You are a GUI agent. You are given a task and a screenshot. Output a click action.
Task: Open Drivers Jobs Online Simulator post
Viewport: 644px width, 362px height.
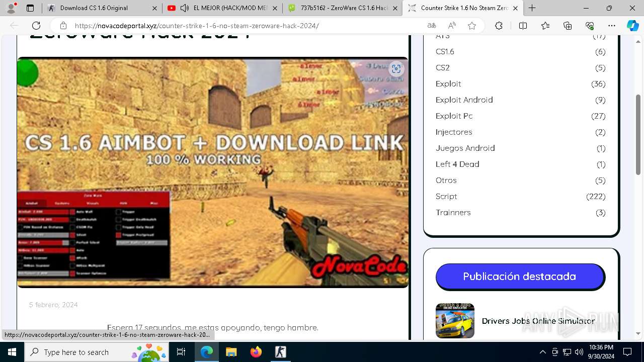pyautogui.click(x=538, y=321)
